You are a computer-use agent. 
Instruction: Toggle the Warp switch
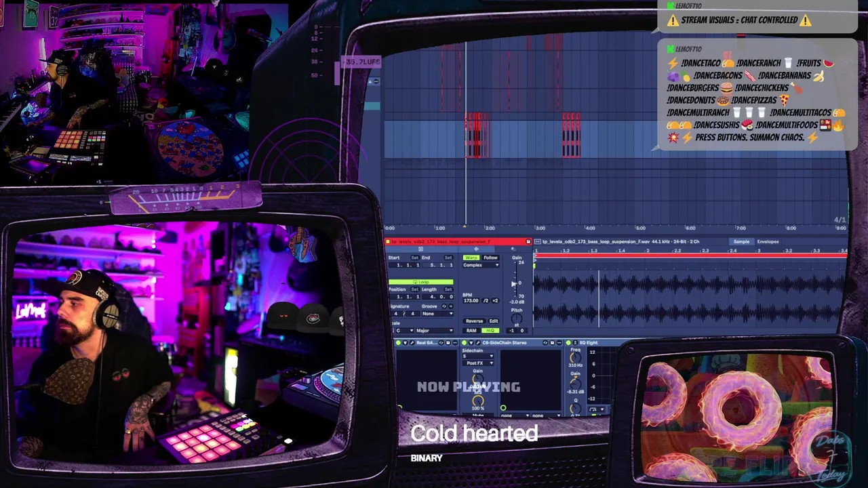[x=471, y=258]
